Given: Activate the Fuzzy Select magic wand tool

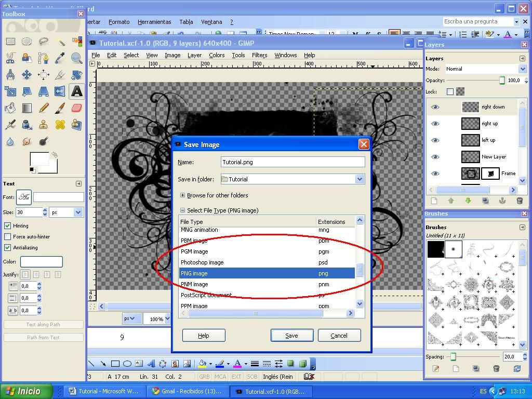Looking at the screenshot, I should tap(61, 42).
